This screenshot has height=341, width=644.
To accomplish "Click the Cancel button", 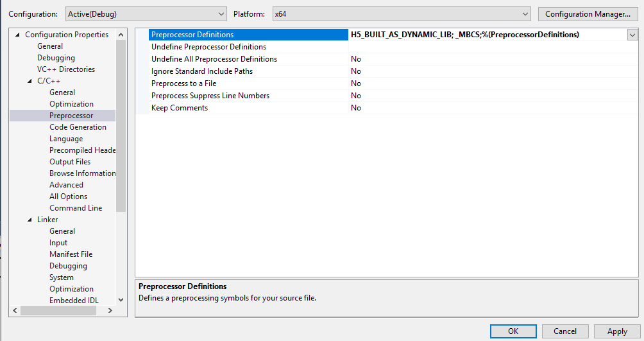I will [x=565, y=331].
